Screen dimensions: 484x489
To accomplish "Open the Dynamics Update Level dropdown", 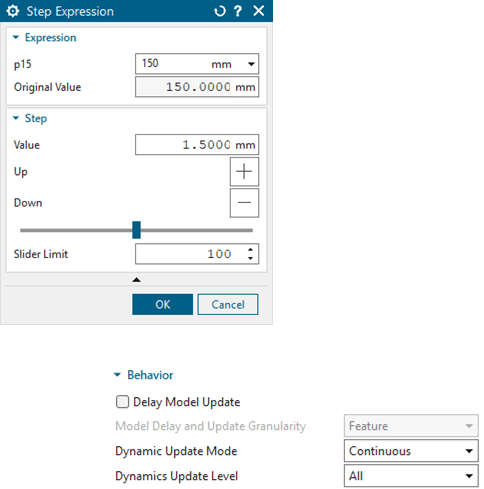I will point(411,476).
